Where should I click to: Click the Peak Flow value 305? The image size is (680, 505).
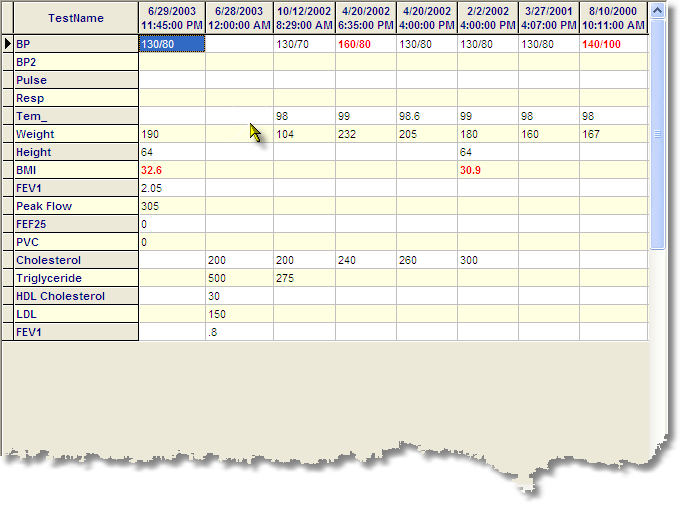(150, 206)
